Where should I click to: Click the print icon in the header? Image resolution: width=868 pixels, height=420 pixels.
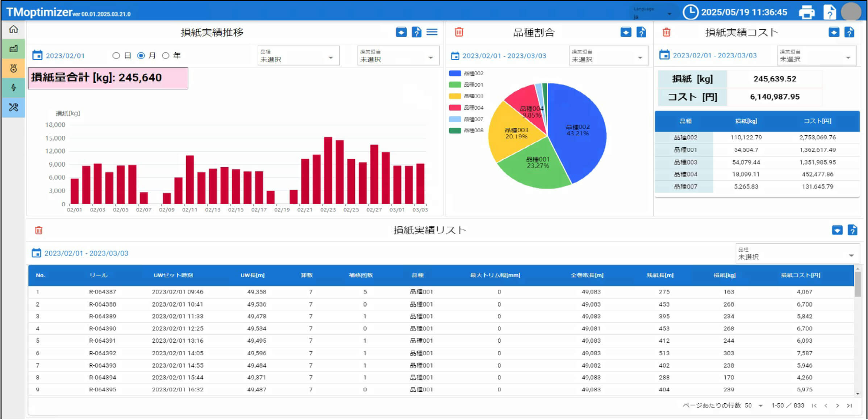tap(807, 12)
